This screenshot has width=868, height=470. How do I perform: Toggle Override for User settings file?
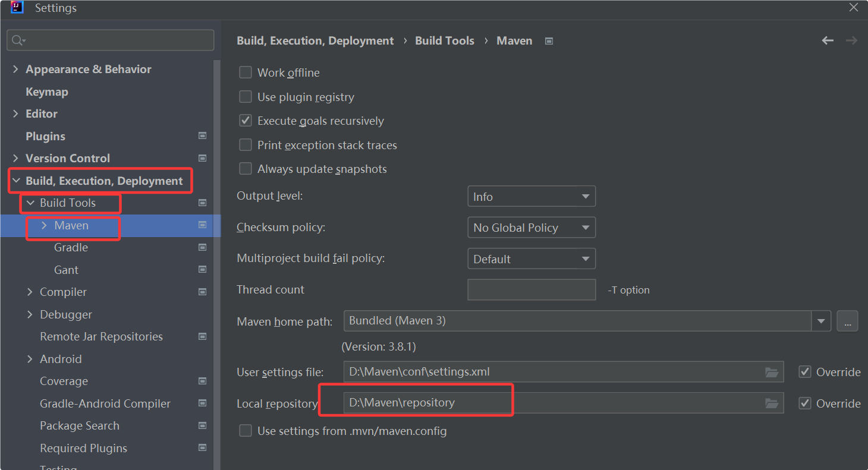pyautogui.click(x=805, y=372)
